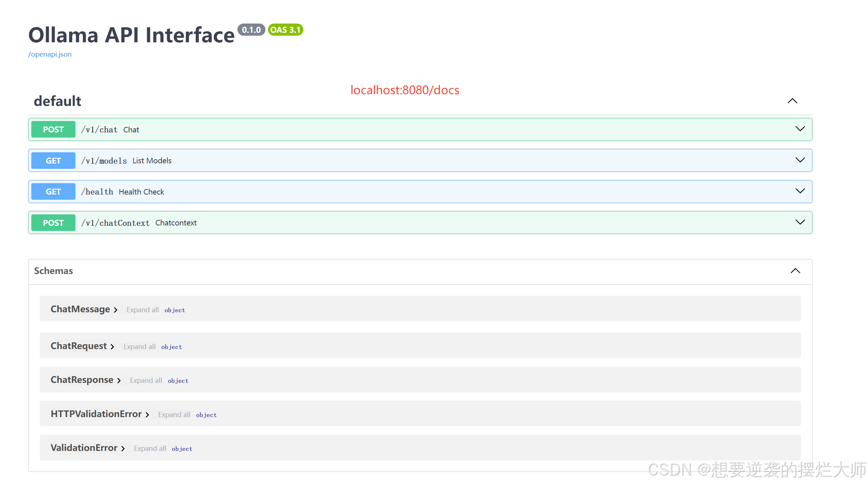Click the GET badge for /v1/models

pos(53,161)
